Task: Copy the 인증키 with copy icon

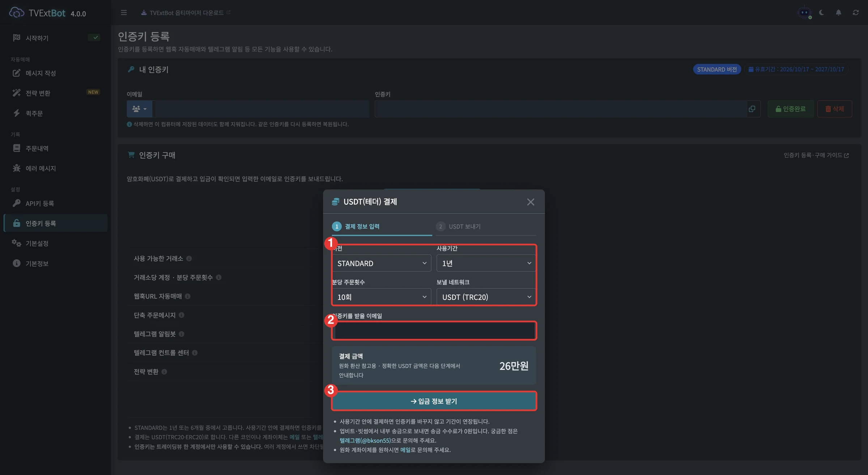Action: point(752,109)
